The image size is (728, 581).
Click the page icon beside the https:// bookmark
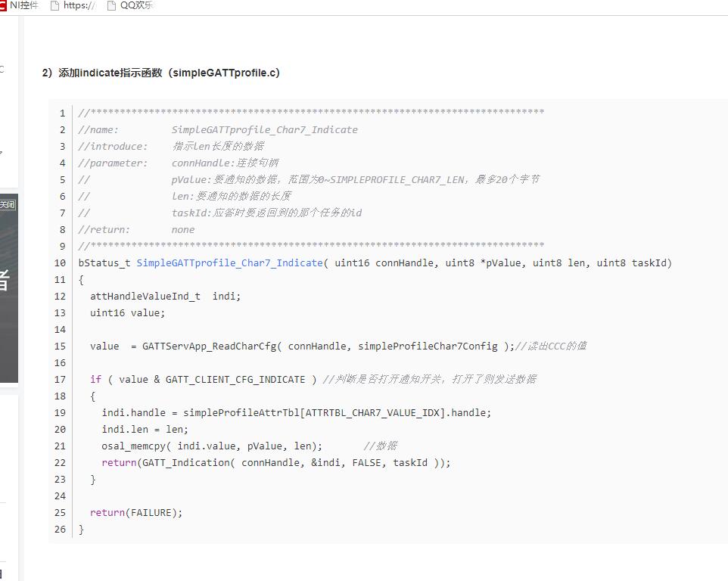click(54, 5)
